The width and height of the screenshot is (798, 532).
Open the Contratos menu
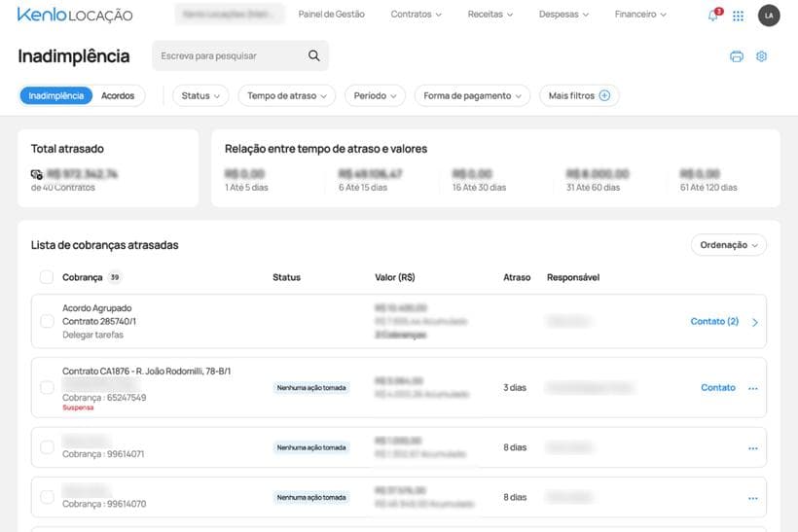(416, 15)
